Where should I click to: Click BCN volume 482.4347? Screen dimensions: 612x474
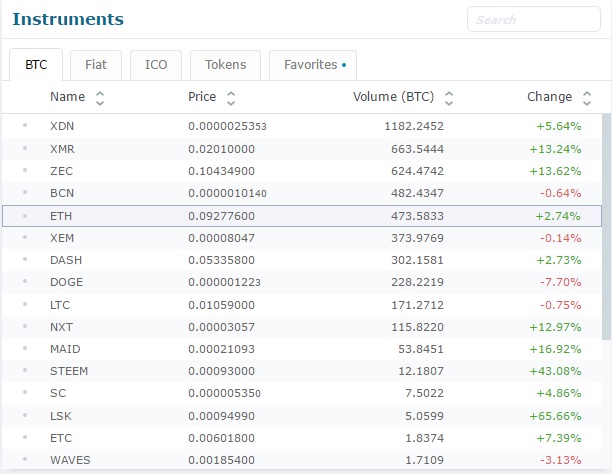point(417,193)
